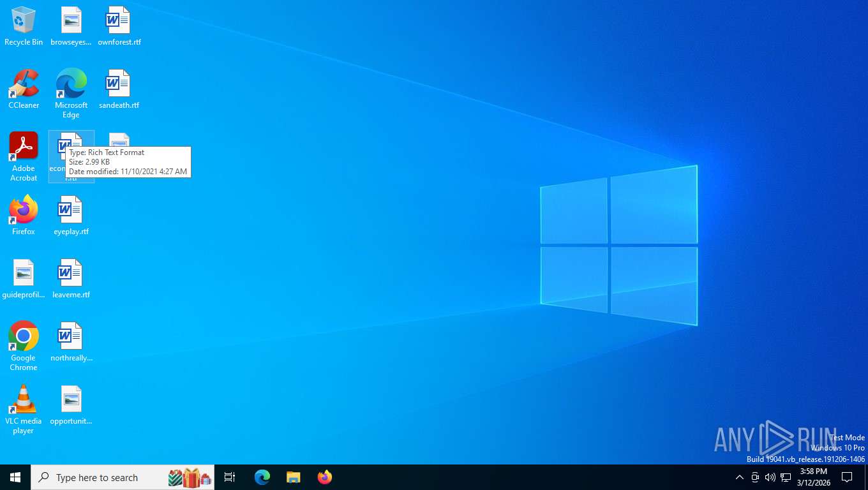
Task: Select the Microsoft Edge desktop shortcut
Action: pos(71,94)
